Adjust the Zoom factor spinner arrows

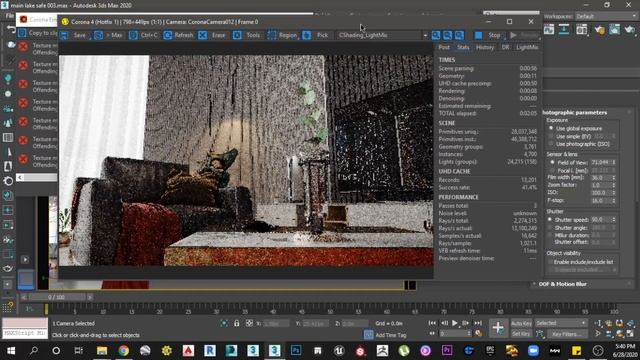coord(613,185)
